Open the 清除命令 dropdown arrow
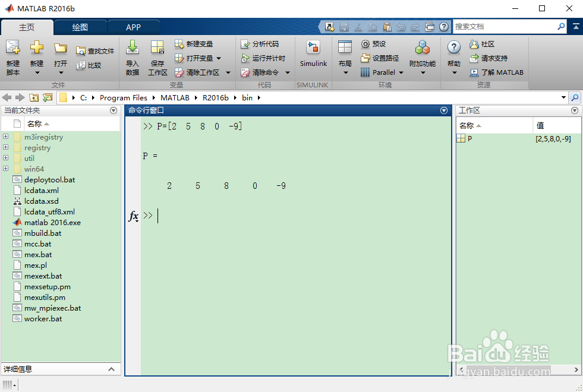The image size is (583, 392). click(288, 72)
